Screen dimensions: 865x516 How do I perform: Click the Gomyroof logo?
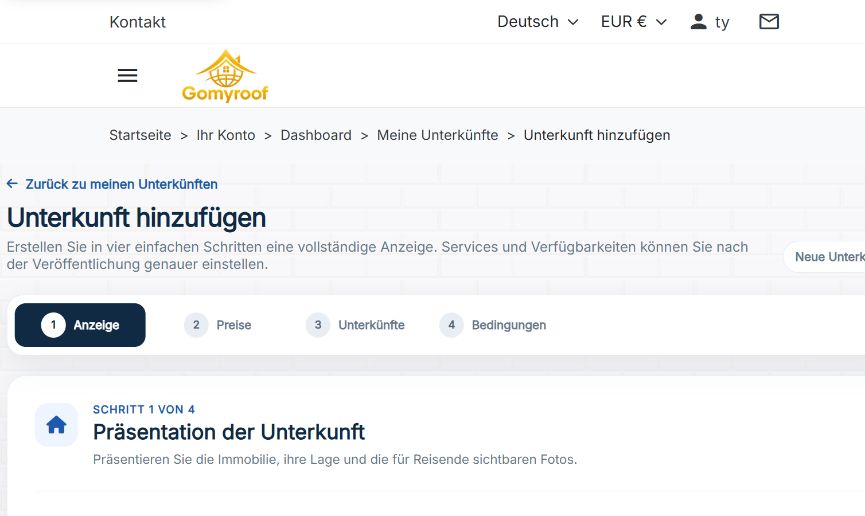click(225, 76)
